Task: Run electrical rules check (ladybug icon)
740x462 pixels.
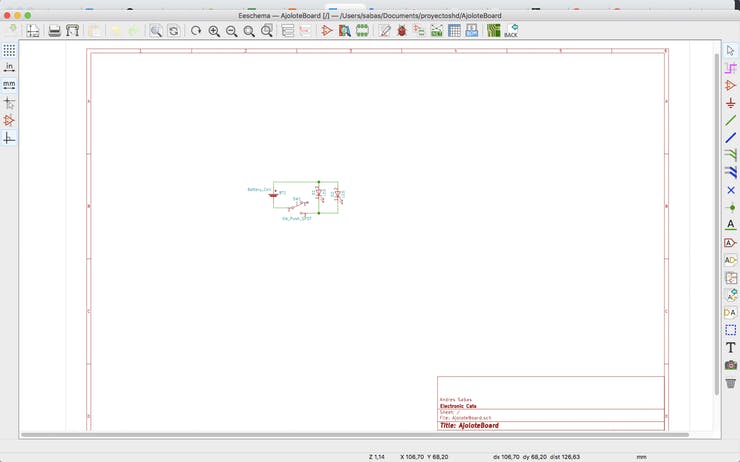Action: [x=402, y=31]
